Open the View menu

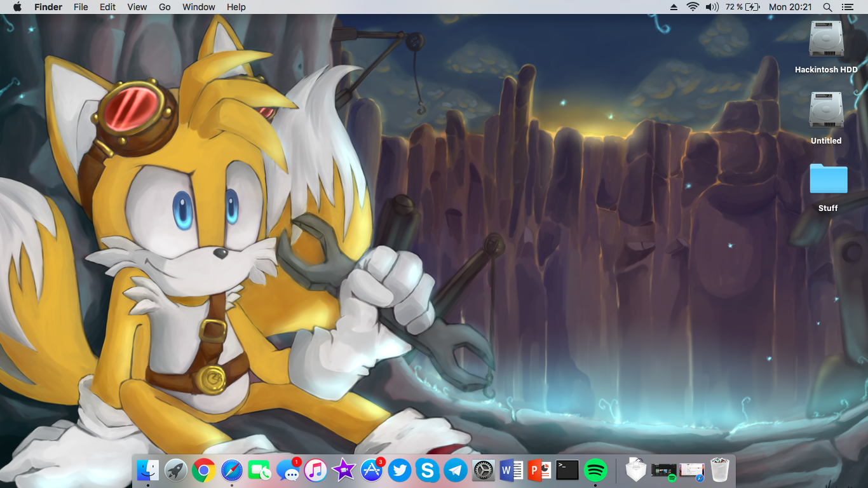point(137,7)
